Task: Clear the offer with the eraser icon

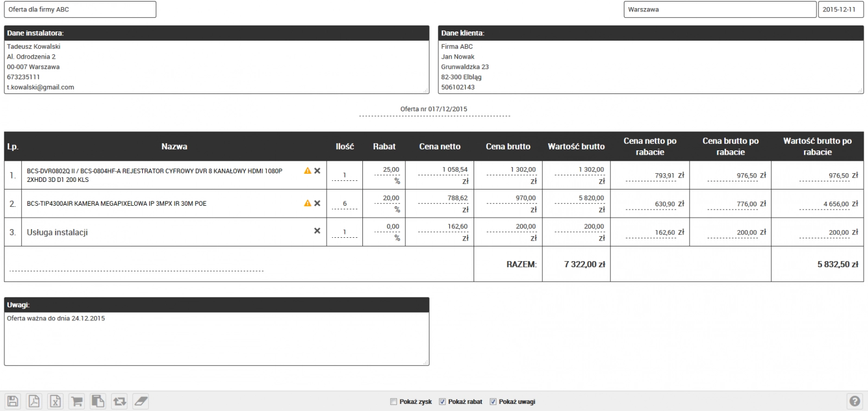Action: (141, 401)
